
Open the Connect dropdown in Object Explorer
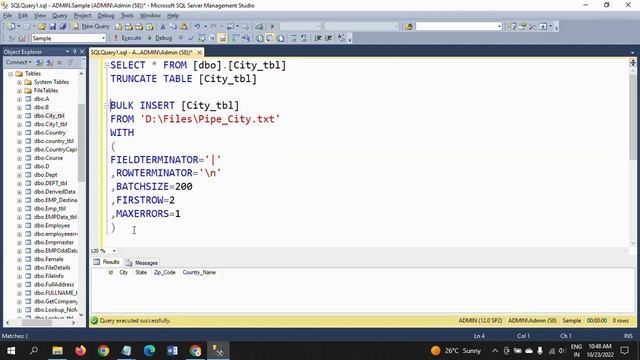pyautogui.click(x=19, y=62)
